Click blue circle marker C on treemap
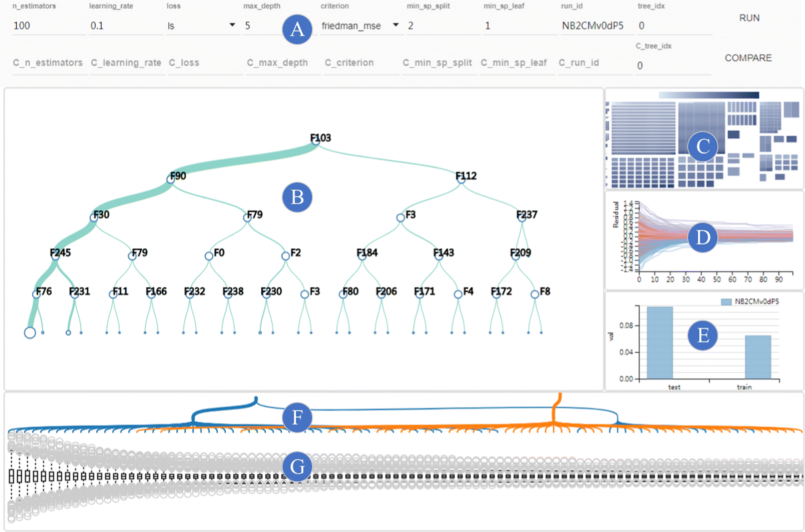 click(703, 147)
